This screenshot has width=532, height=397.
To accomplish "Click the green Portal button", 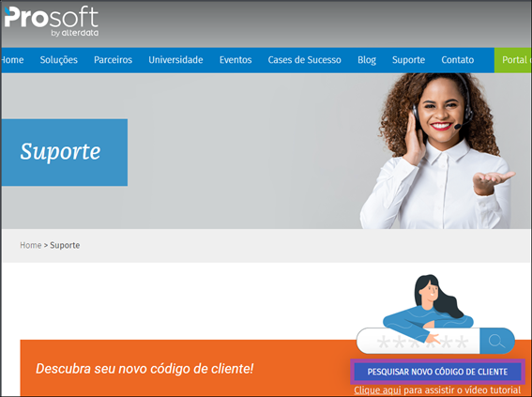I will coord(512,60).
